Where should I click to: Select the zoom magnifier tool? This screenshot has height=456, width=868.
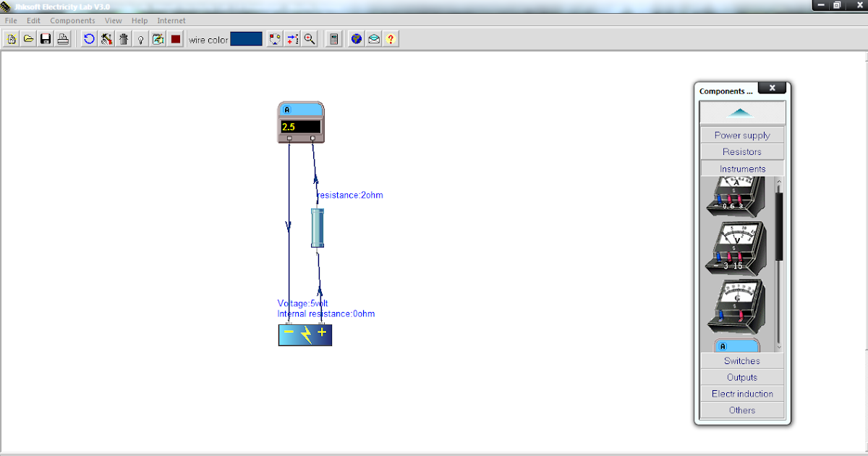click(310, 38)
